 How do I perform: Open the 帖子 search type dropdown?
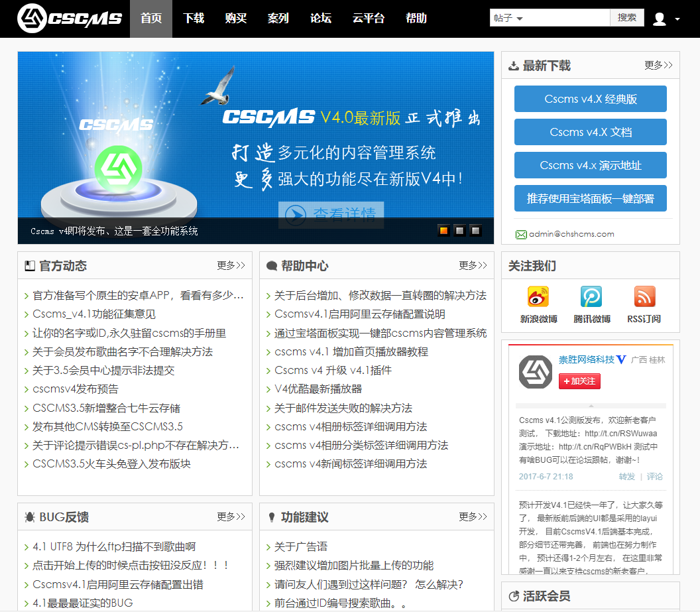click(x=508, y=18)
